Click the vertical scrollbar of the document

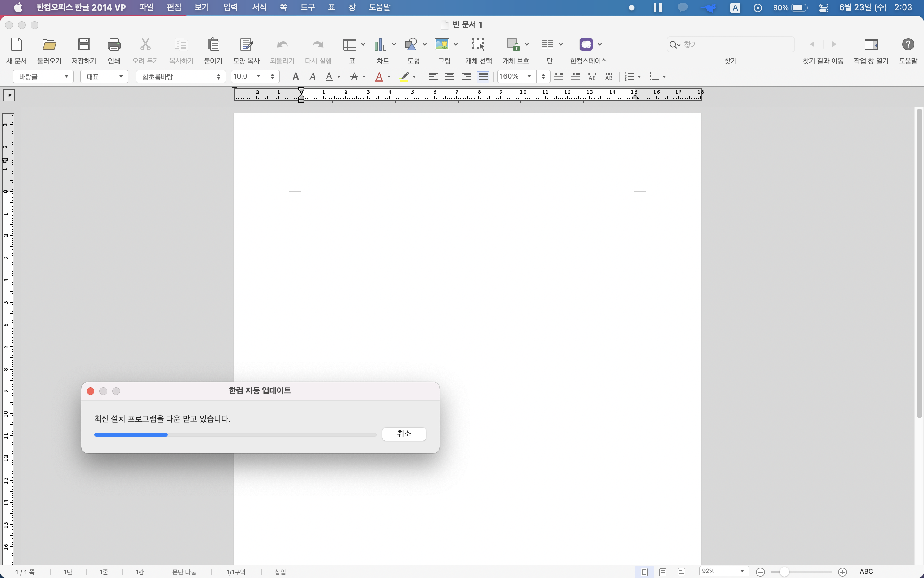click(x=919, y=264)
